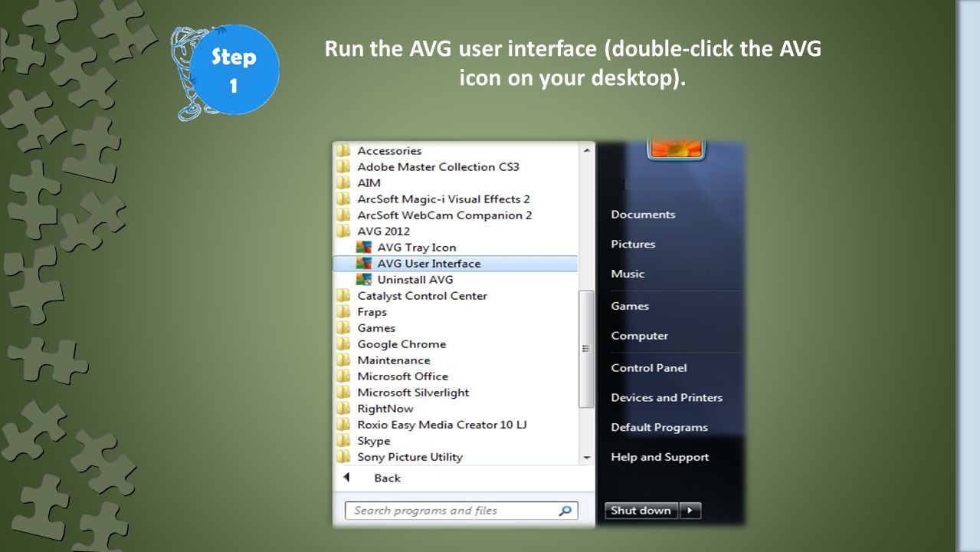The width and height of the screenshot is (980, 552).
Task: Select the Catalyst Control Center entry text
Action: coord(422,296)
